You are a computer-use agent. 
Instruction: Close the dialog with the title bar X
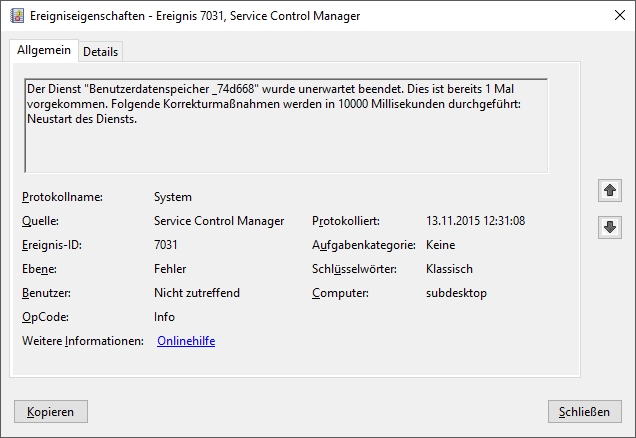[616, 16]
